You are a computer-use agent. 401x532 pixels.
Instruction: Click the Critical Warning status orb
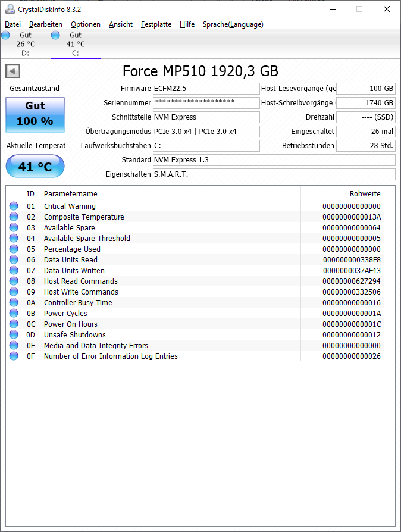[x=14, y=206]
